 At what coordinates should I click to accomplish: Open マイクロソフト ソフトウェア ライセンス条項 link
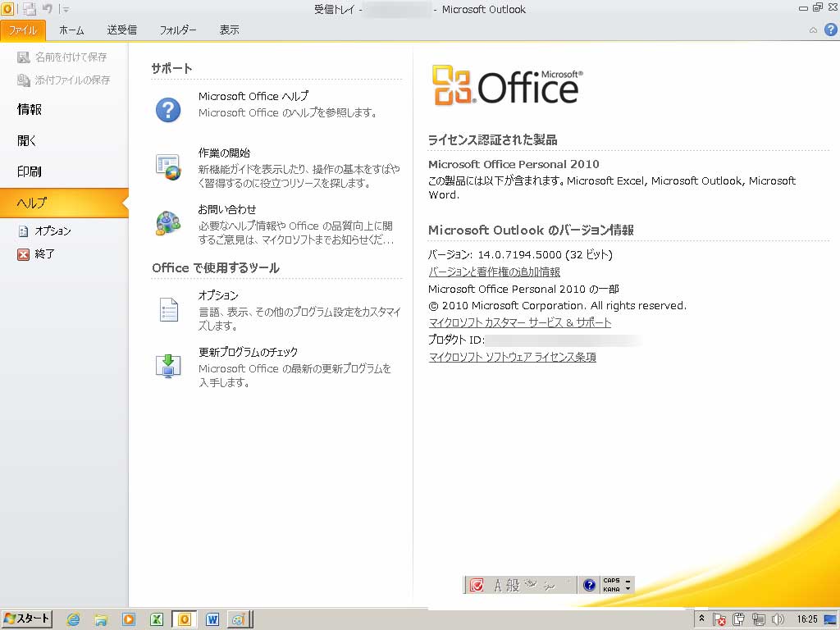pos(512,357)
